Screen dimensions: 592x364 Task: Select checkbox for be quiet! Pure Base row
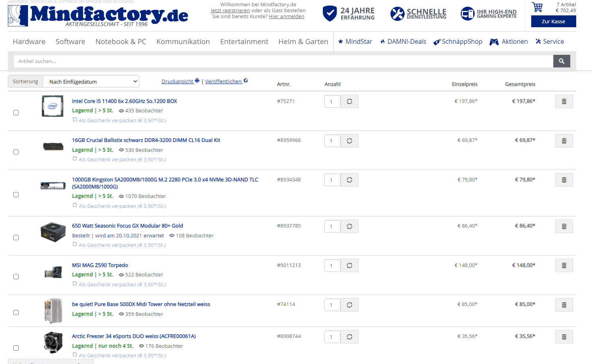tap(16, 313)
